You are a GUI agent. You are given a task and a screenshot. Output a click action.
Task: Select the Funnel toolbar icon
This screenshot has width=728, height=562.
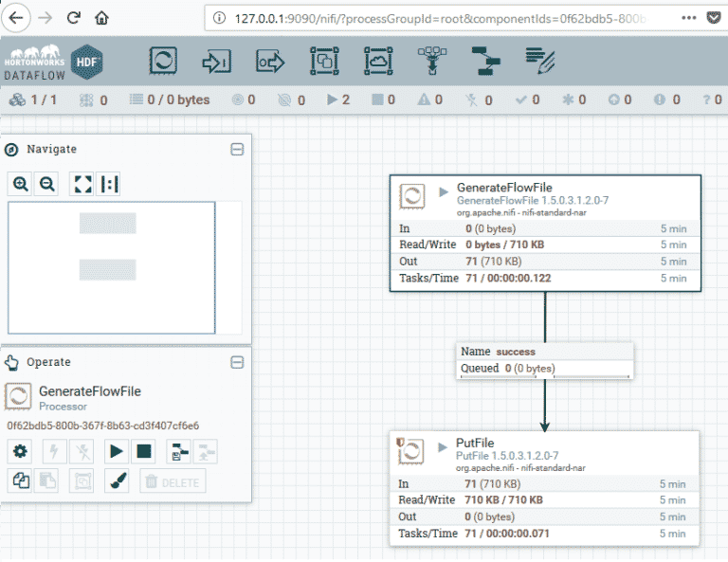pyautogui.click(x=431, y=62)
